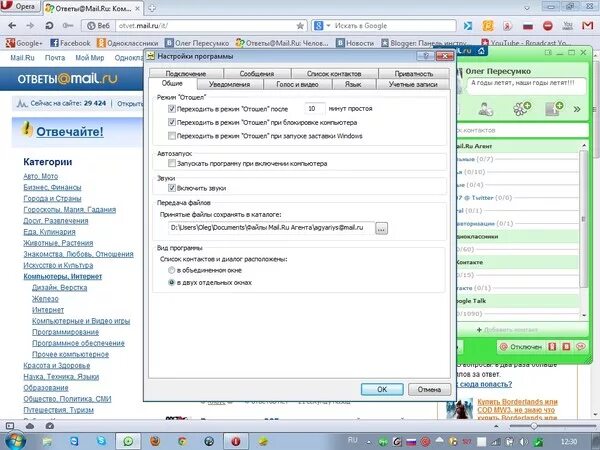
Task: Open Facebook bookmark in bookmarks bar
Action: pos(70,43)
